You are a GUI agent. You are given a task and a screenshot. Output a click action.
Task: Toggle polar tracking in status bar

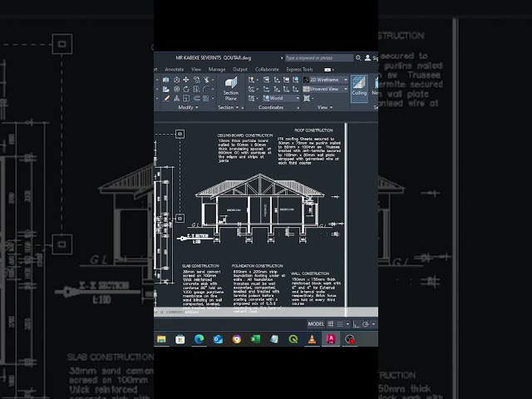point(366,324)
